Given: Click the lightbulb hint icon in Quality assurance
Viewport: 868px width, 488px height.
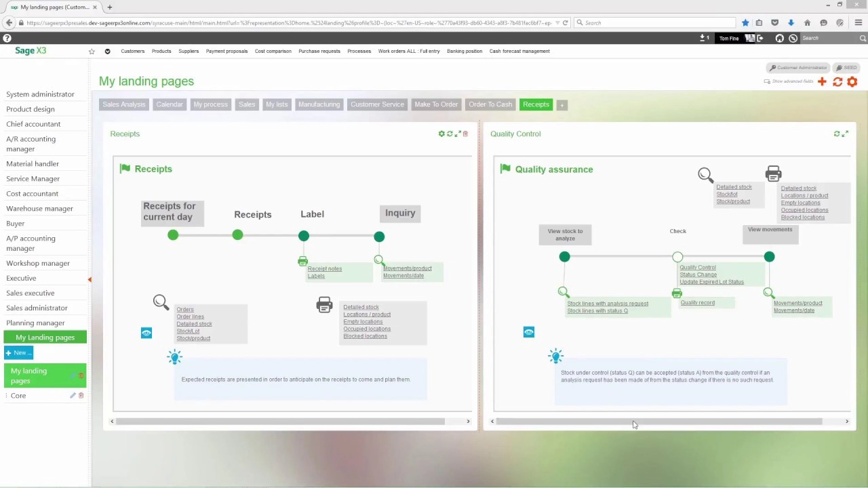Looking at the screenshot, I should pyautogui.click(x=556, y=356).
